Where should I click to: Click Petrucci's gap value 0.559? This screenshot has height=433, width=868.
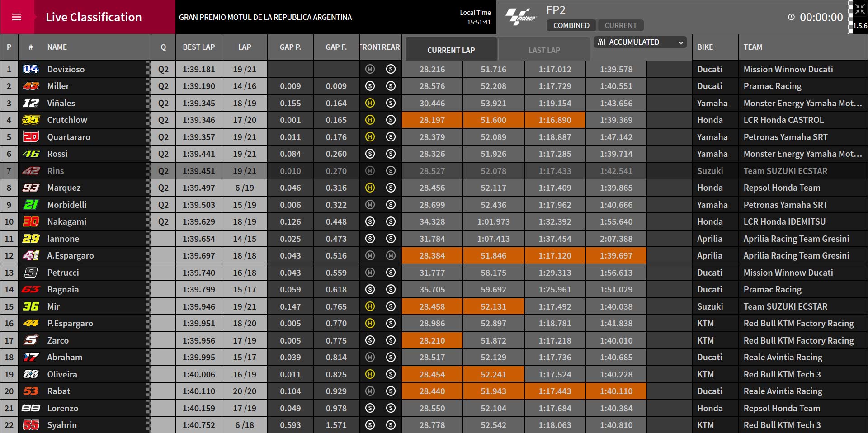(336, 273)
